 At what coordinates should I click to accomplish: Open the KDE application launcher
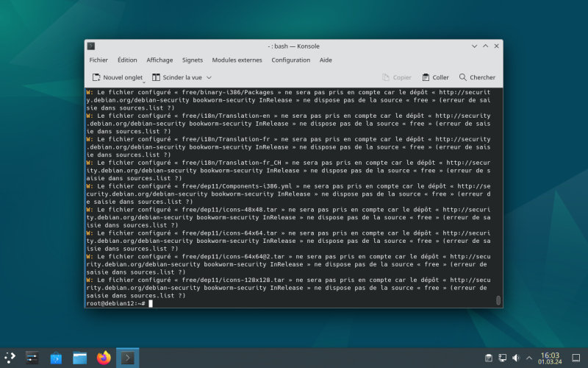coord(10,358)
